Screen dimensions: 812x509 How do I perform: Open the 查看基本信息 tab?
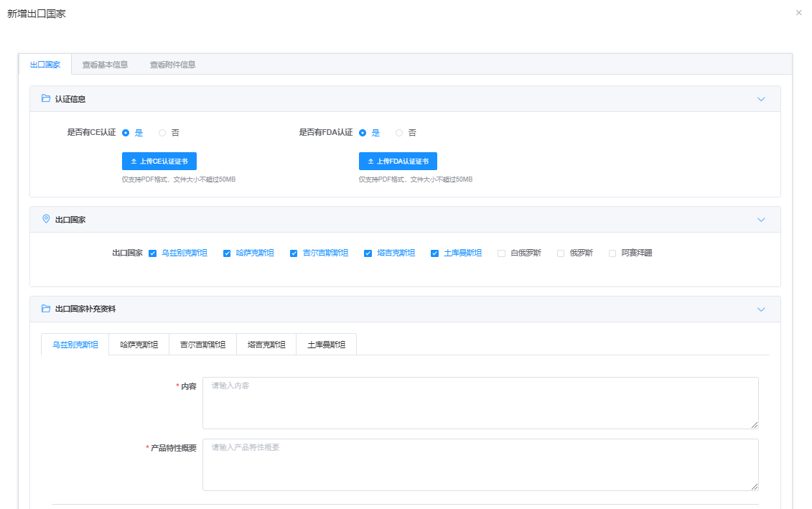(x=105, y=65)
